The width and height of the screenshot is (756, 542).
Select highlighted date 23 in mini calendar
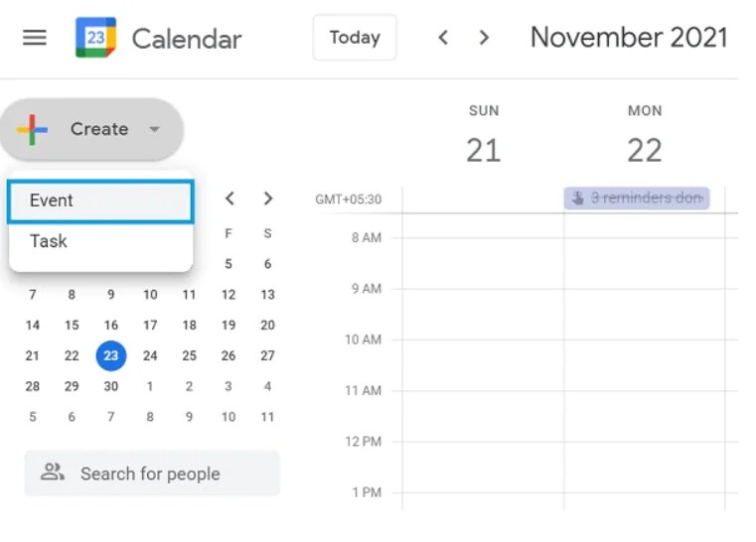click(111, 355)
